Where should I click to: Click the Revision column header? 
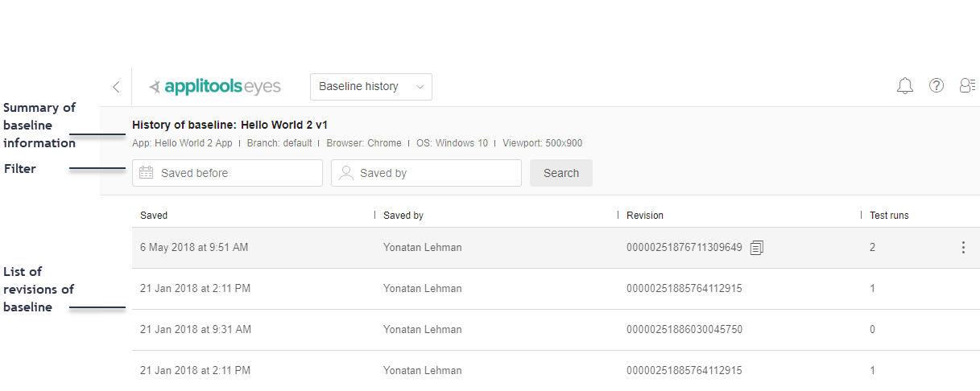coord(645,216)
